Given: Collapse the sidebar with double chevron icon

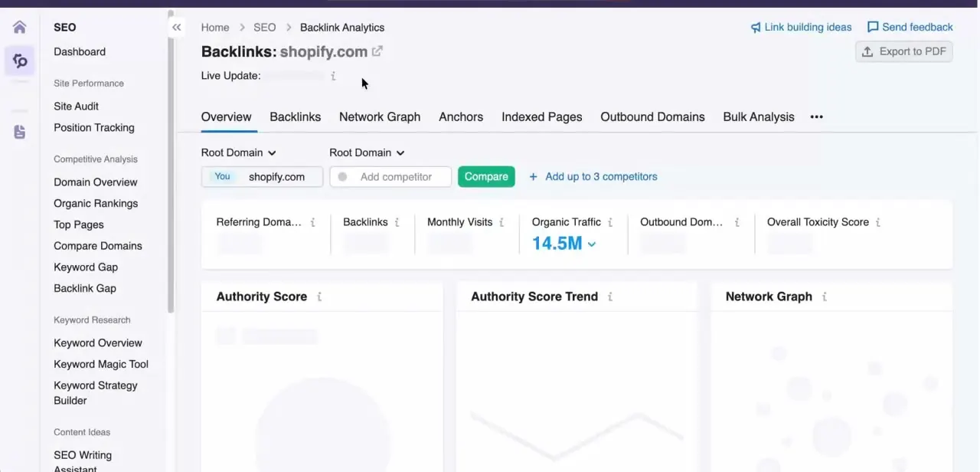Looking at the screenshot, I should tap(177, 28).
